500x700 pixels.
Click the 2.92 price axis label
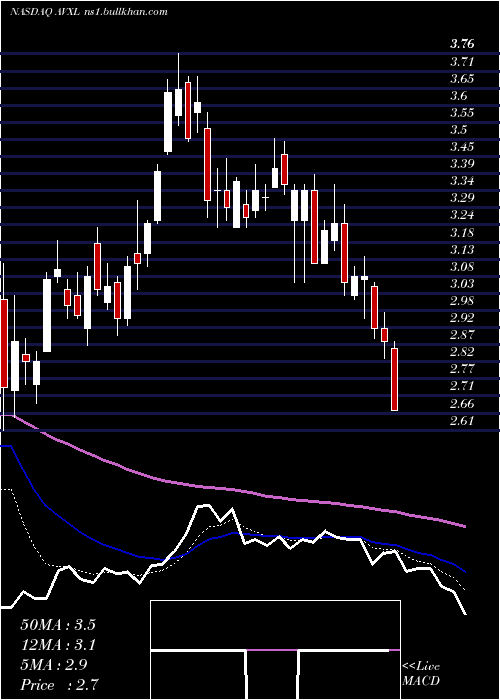click(462, 318)
